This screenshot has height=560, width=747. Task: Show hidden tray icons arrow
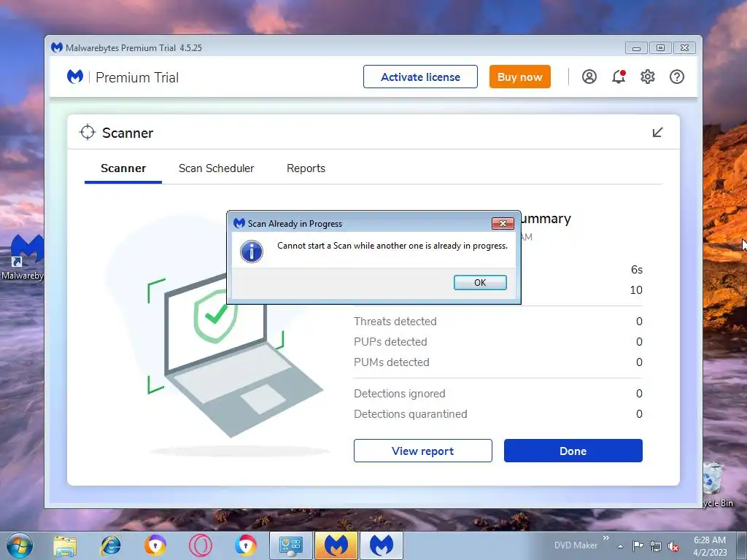(620, 546)
